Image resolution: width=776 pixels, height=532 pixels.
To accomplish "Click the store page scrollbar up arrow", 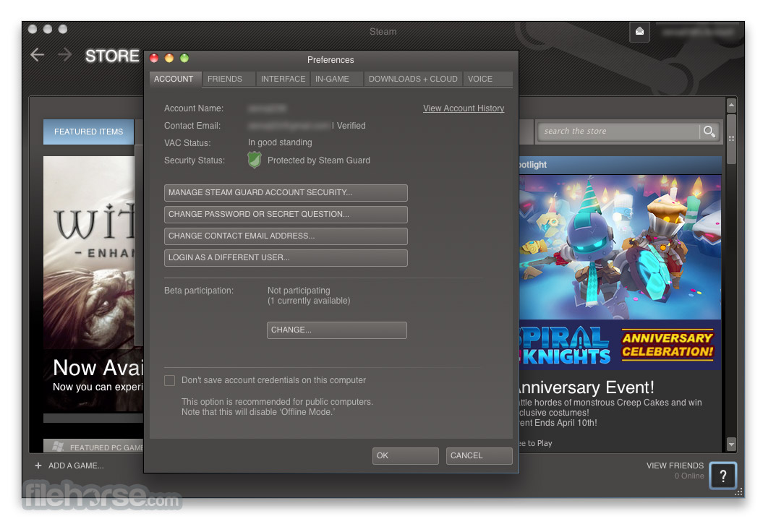I will (731, 105).
